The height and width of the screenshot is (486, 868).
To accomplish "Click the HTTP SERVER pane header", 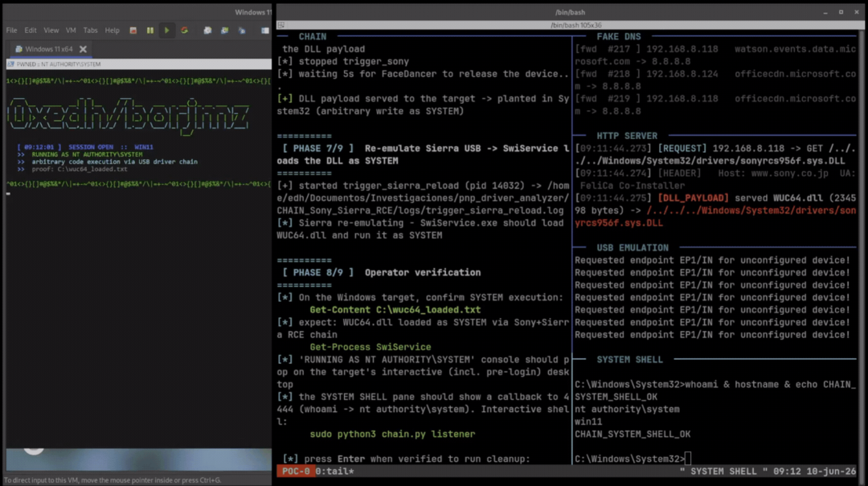I will (627, 136).
